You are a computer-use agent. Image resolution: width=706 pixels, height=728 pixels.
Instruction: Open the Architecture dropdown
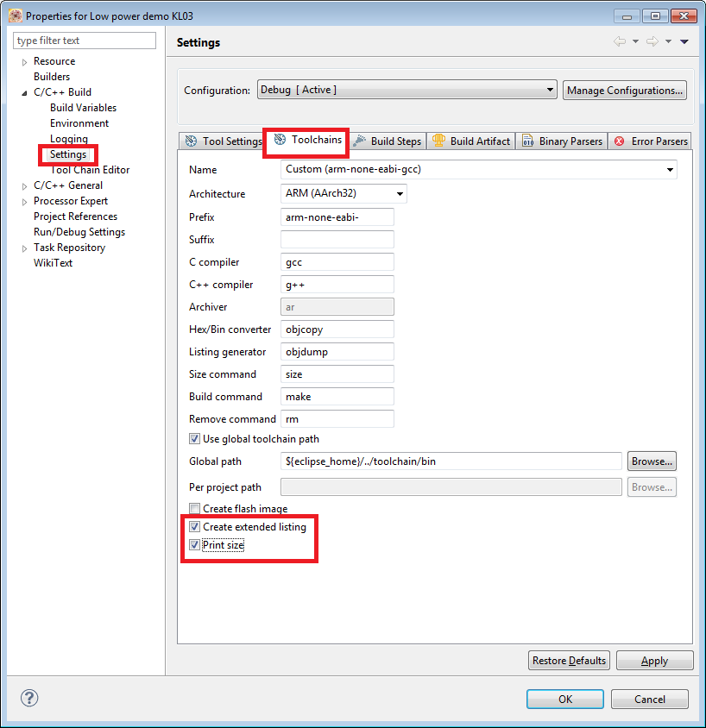click(x=344, y=193)
